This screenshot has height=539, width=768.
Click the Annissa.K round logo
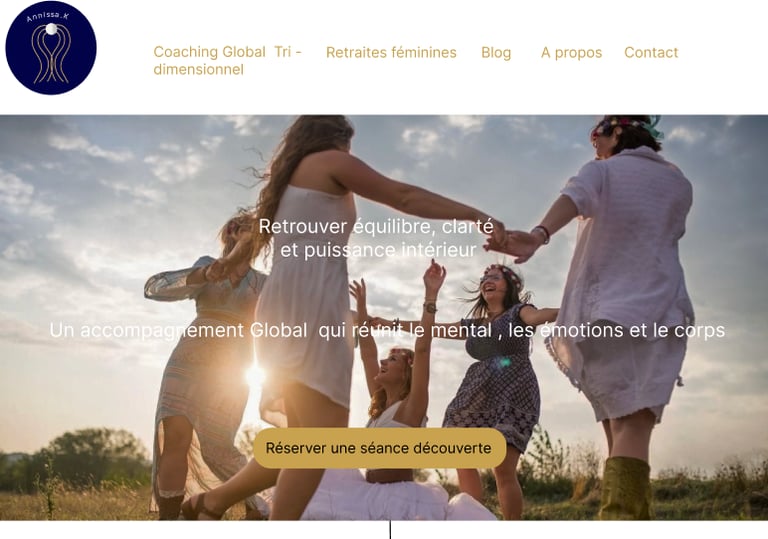(x=51, y=48)
